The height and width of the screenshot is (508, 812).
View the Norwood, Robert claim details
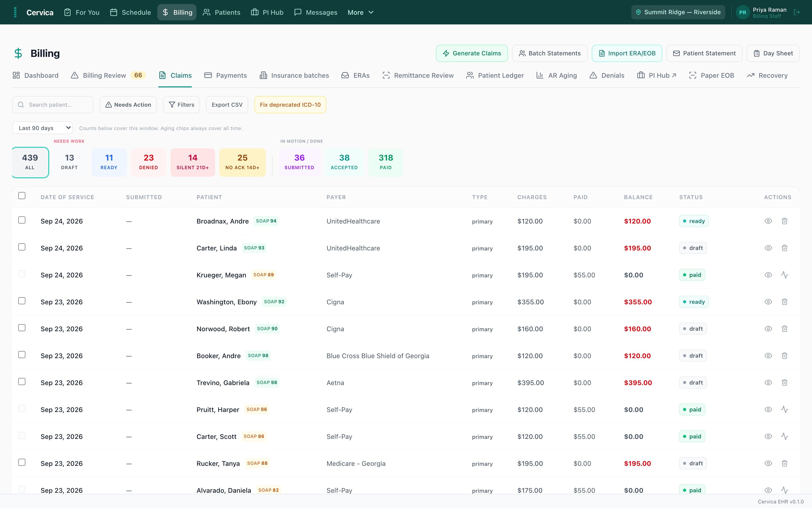click(x=768, y=329)
